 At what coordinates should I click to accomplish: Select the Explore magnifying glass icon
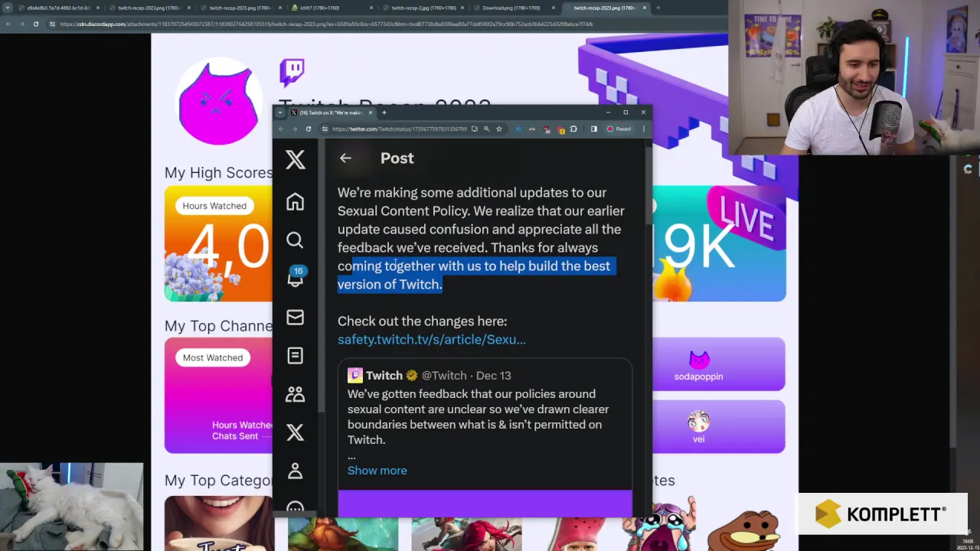click(x=295, y=240)
